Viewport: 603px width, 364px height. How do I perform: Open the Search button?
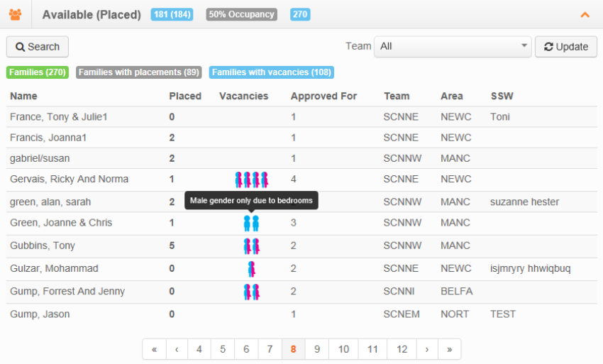pyautogui.click(x=38, y=47)
